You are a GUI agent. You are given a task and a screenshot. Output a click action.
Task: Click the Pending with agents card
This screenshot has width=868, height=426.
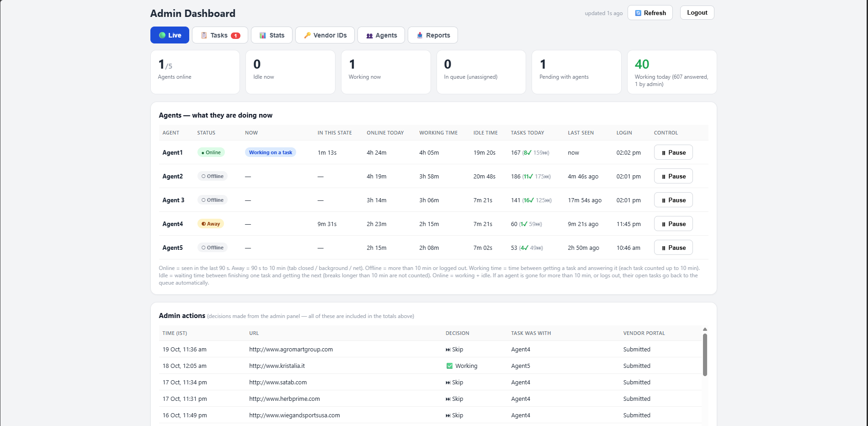pos(576,72)
